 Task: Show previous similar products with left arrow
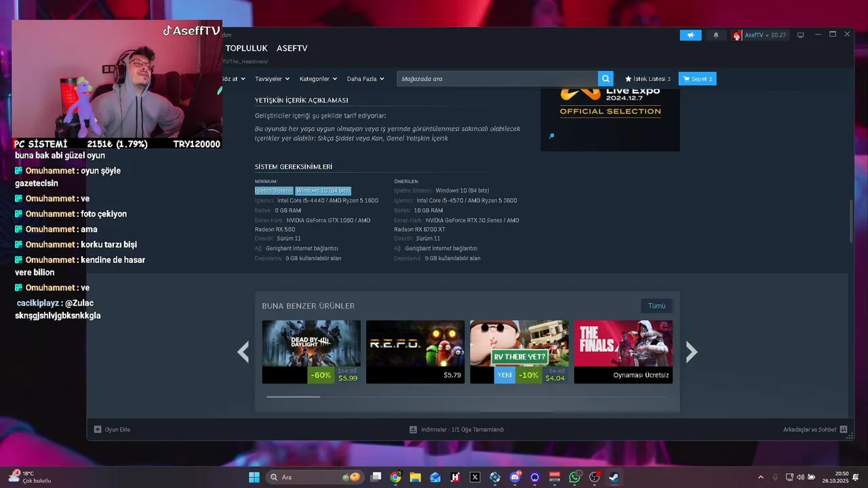coord(243,352)
